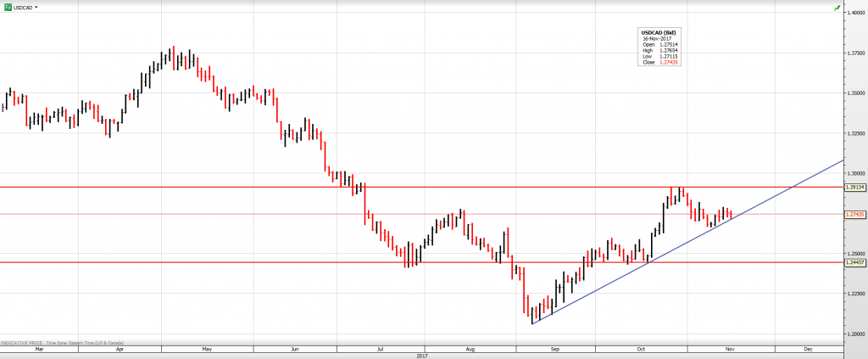Click the 1.24437 support price tag
The height and width of the screenshot is (359, 868).
(x=854, y=263)
